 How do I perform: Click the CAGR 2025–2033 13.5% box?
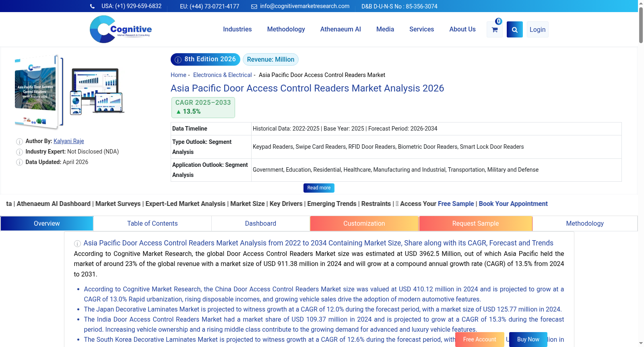tap(203, 108)
